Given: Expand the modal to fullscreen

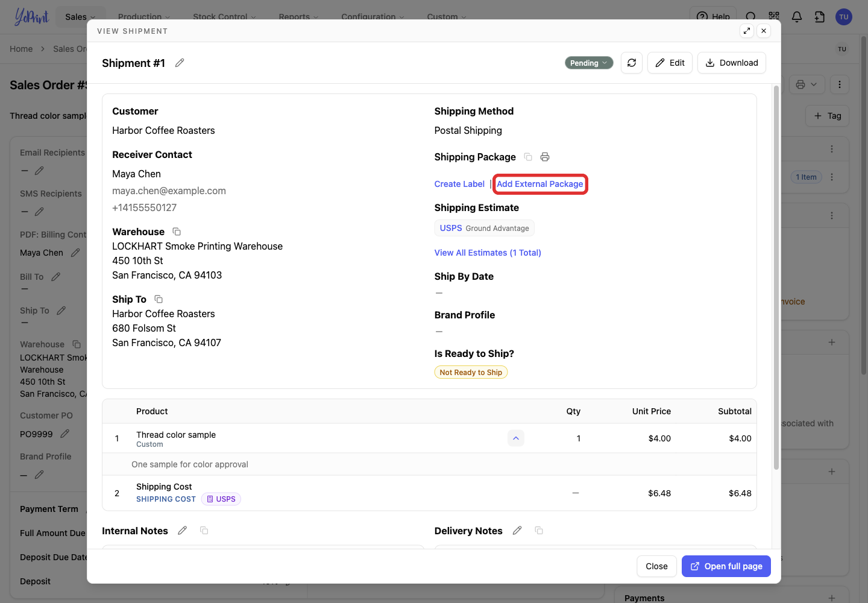Looking at the screenshot, I should 747,31.
